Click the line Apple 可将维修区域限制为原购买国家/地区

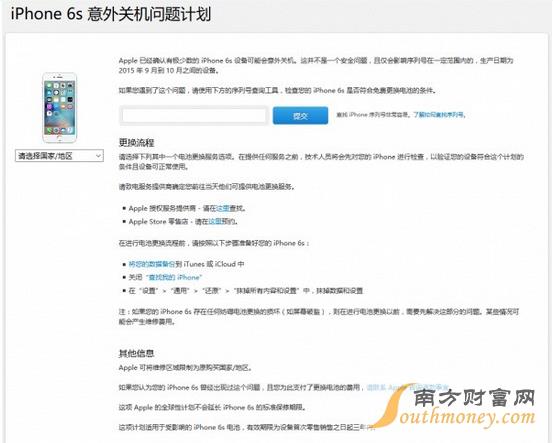click(186, 368)
